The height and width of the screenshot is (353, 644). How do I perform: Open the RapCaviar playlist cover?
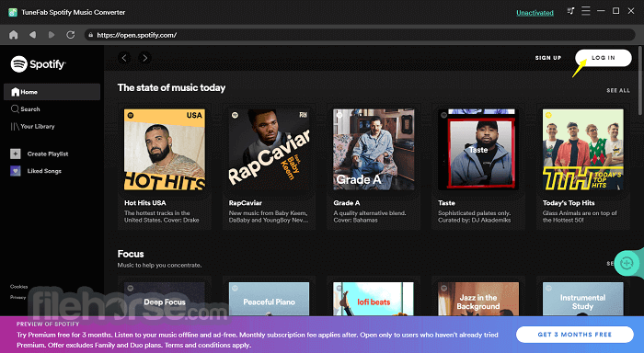click(x=269, y=150)
